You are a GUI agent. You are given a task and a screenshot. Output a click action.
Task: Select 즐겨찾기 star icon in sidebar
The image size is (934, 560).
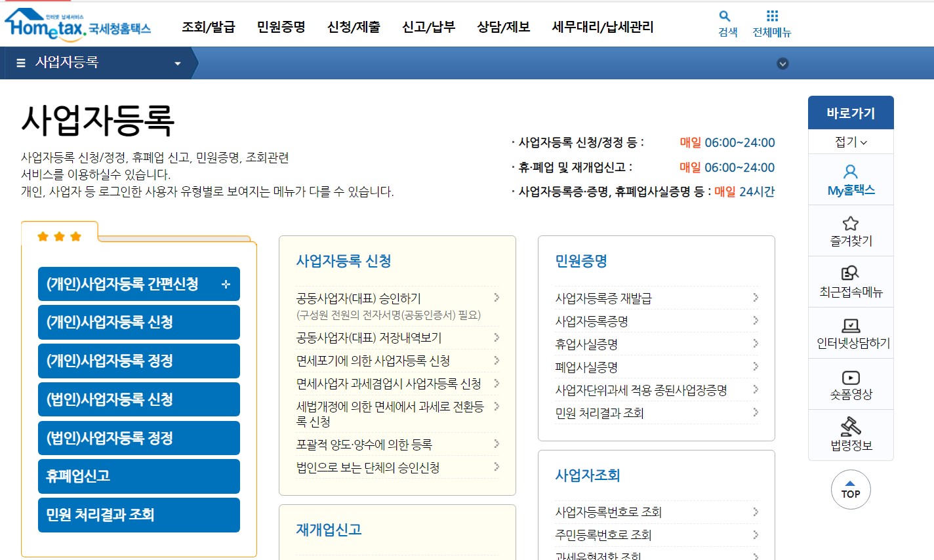coord(851,230)
